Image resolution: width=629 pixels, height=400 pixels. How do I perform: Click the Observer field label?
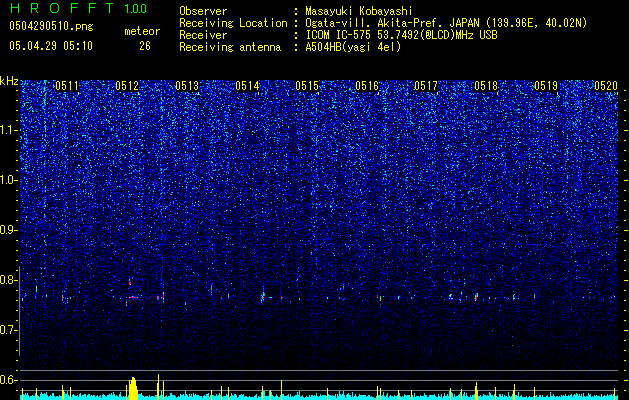[203, 11]
